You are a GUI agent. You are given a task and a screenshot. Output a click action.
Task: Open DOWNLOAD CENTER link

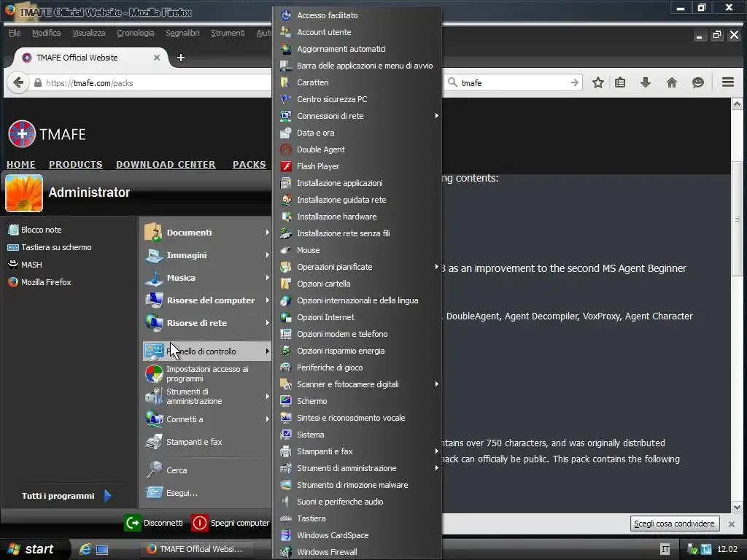click(x=166, y=164)
